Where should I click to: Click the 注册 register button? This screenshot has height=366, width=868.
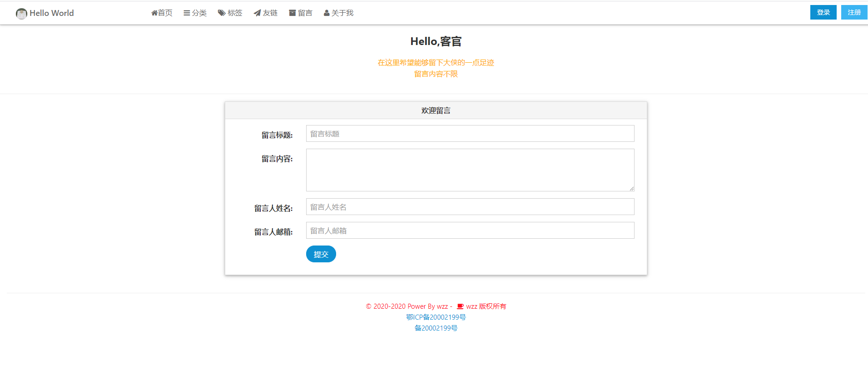tap(854, 12)
